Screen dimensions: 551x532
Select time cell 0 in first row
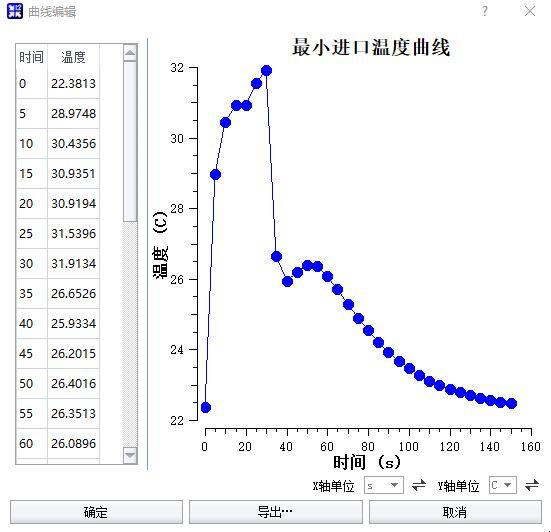pyautogui.click(x=31, y=84)
